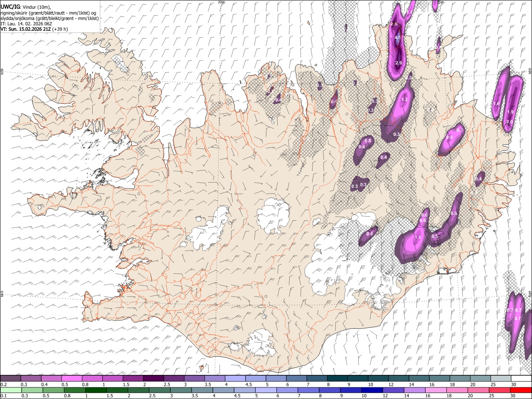
Task: Click the 1.9 value off the east coast
Action: 511,112
